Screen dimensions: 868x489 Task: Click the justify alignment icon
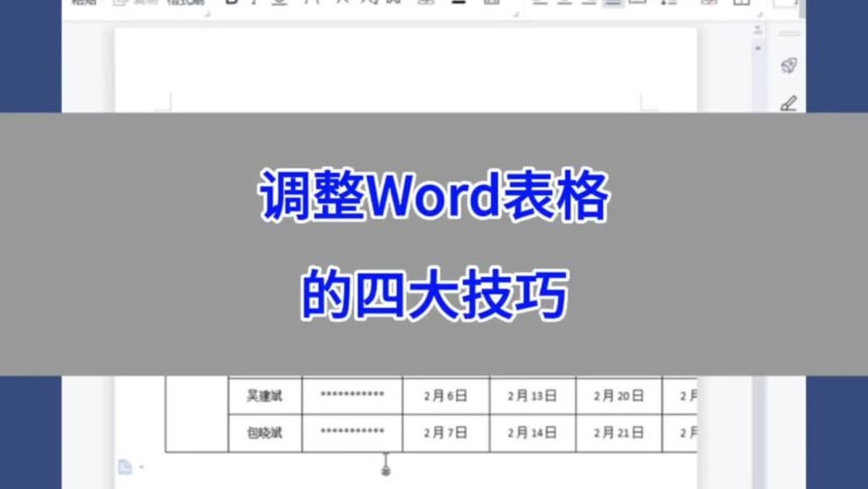tap(612, 5)
